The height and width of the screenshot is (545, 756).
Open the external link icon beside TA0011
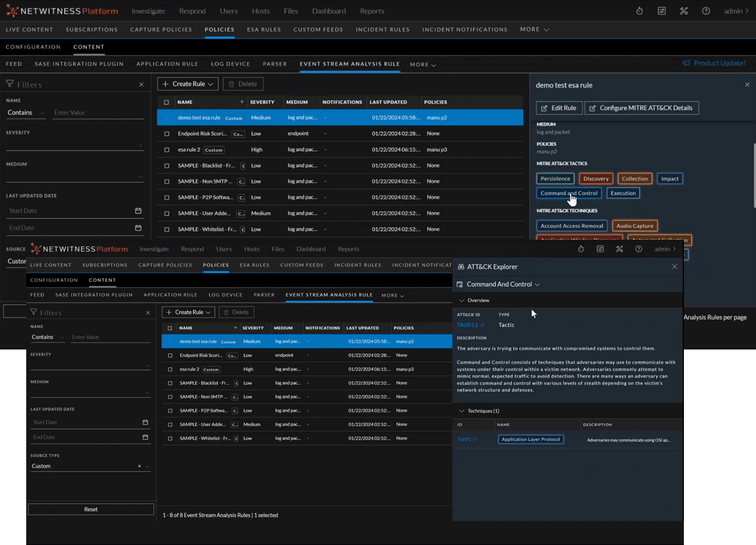[483, 325]
